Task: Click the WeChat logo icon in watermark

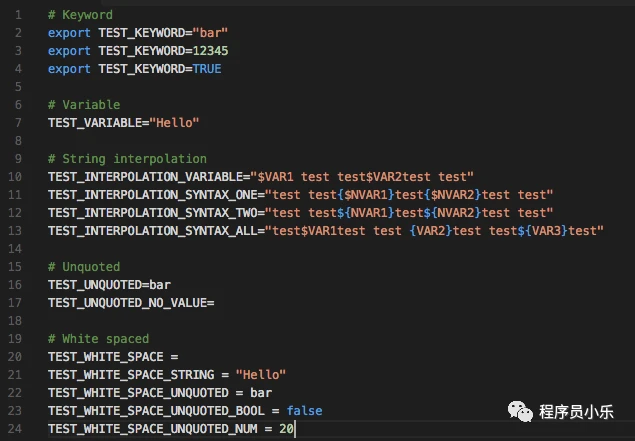Action: (x=520, y=411)
